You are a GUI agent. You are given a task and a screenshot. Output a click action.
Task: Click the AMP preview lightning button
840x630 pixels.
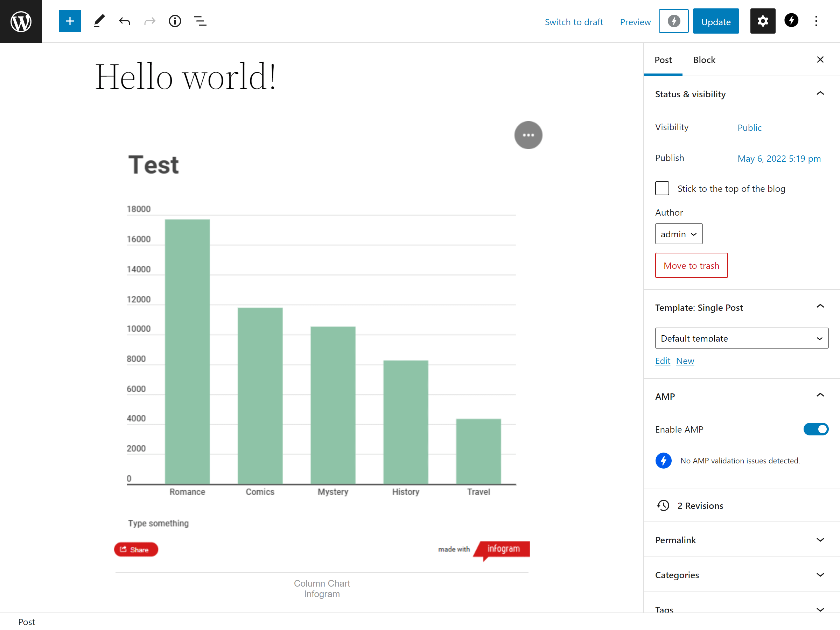(x=674, y=21)
